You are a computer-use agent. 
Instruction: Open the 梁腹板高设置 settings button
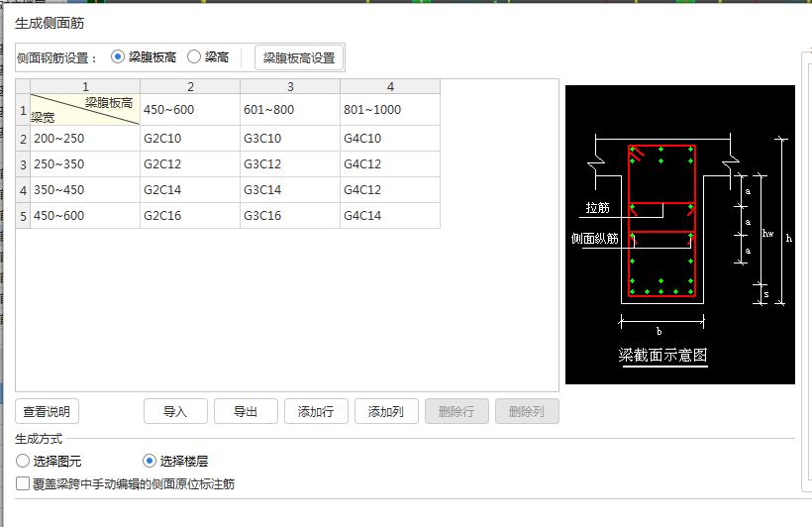click(x=299, y=57)
